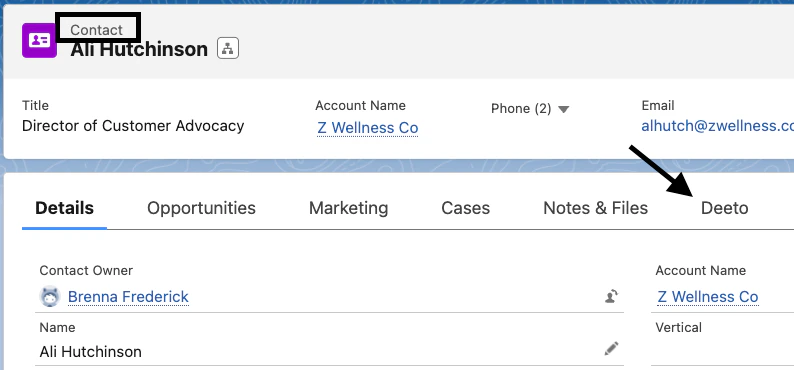Viewport: 794px width, 370px height.
Task: Click the Contact Owner field label
Action: click(x=86, y=270)
